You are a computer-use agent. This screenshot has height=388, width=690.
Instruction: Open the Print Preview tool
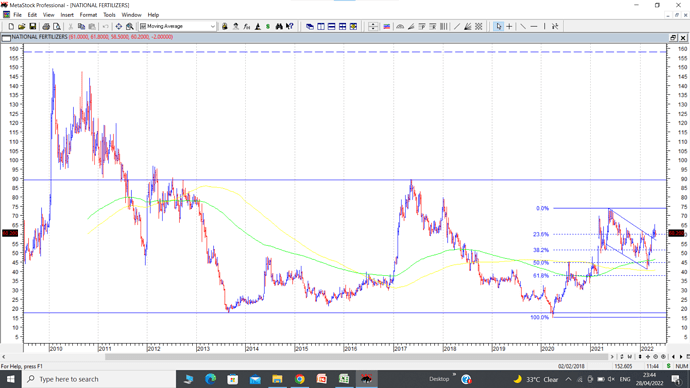point(57,26)
